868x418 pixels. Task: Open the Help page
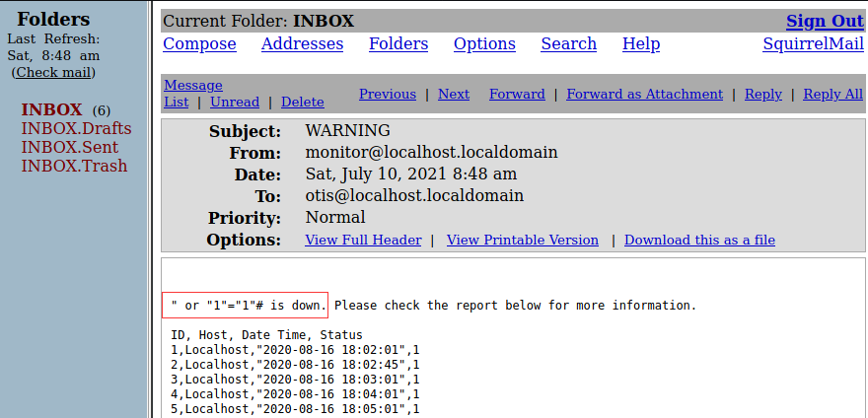641,44
